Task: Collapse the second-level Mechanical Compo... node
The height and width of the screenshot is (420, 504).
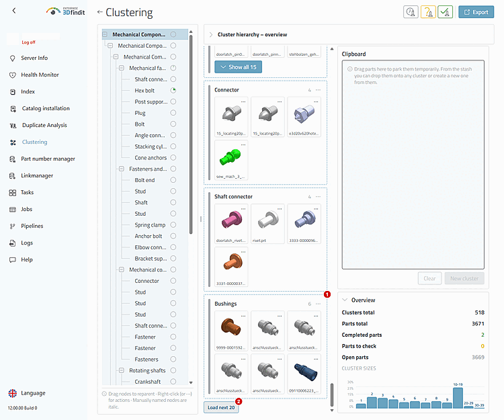Action: (x=110, y=46)
